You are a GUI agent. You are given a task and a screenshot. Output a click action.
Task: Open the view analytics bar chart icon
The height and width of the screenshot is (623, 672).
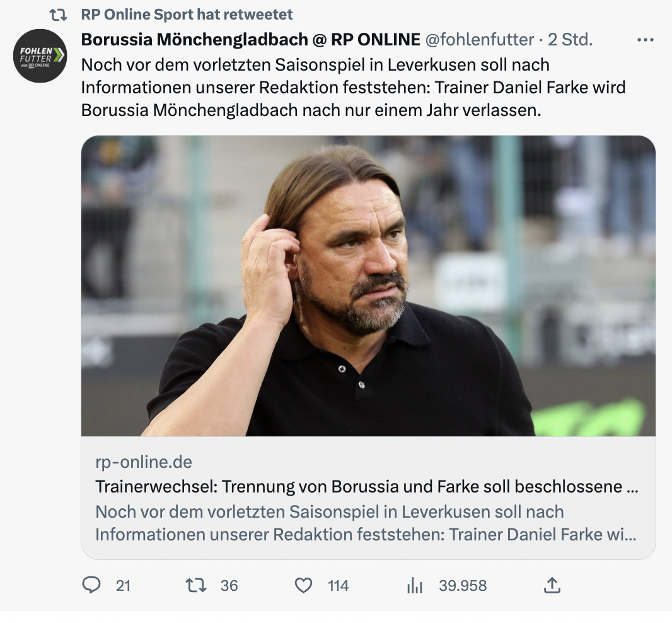coord(415,585)
